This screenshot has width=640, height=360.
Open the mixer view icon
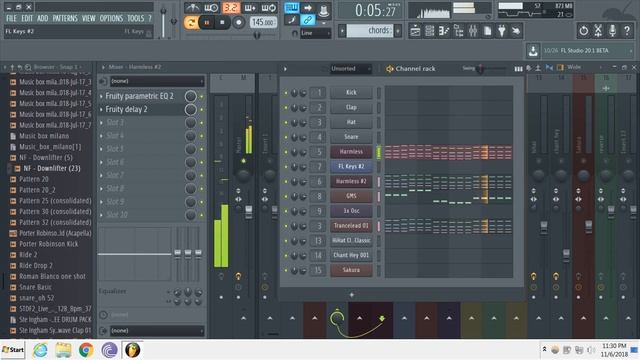[x=473, y=31]
